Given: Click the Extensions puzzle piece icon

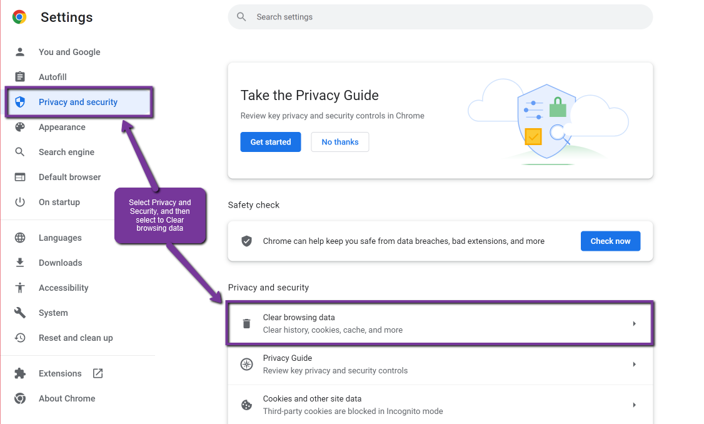Looking at the screenshot, I should click(20, 373).
